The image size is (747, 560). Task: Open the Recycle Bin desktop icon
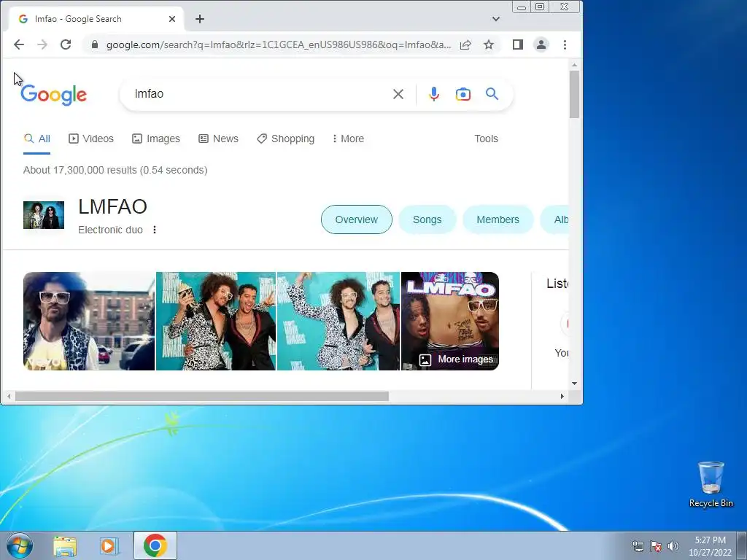(711, 484)
